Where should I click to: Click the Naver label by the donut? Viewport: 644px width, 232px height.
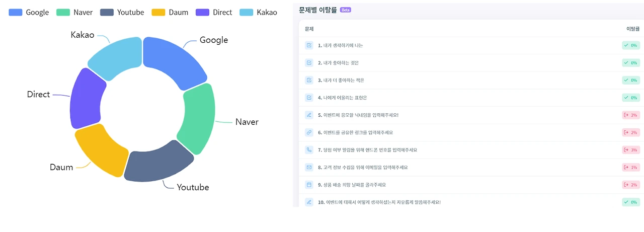click(x=247, y=122)
